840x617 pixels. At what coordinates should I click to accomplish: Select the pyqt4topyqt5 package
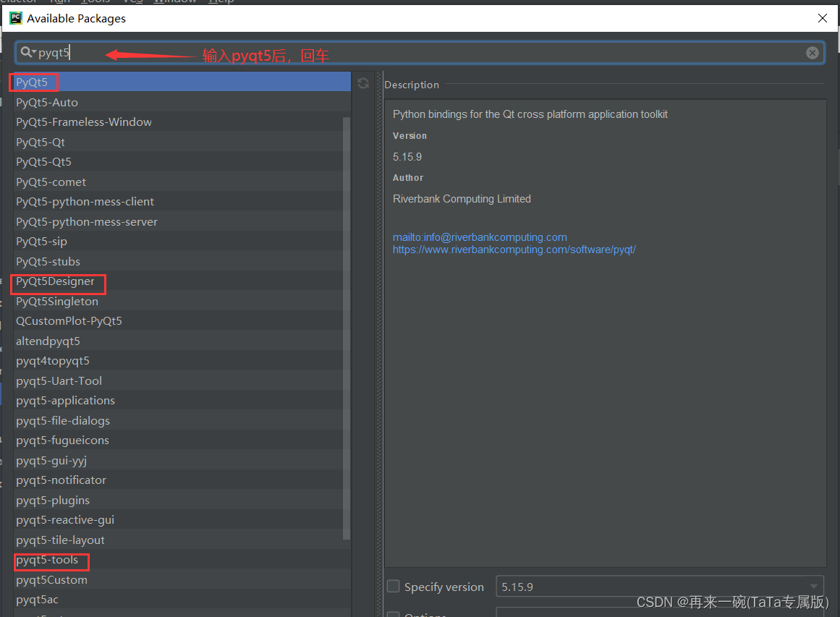point(182,360)
